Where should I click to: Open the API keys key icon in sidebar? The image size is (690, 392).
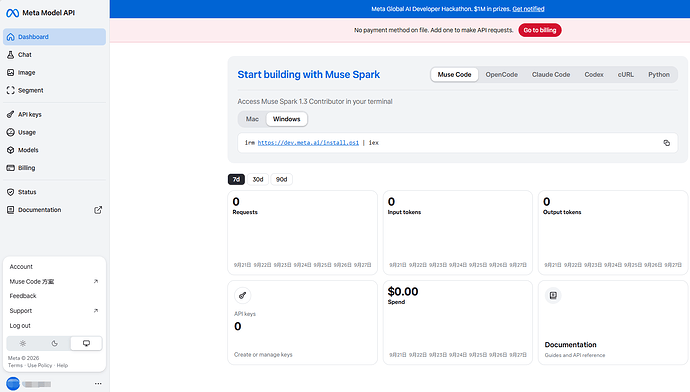click(11, 114)
